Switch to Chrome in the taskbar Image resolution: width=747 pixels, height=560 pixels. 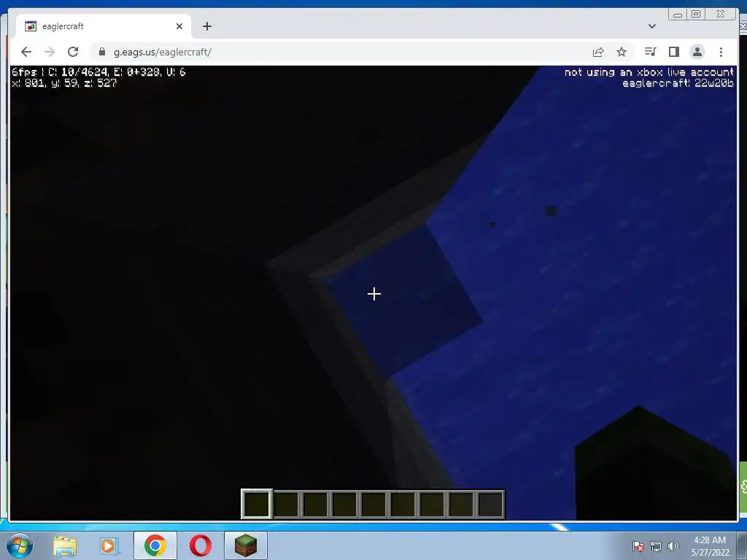coord(155,545)
